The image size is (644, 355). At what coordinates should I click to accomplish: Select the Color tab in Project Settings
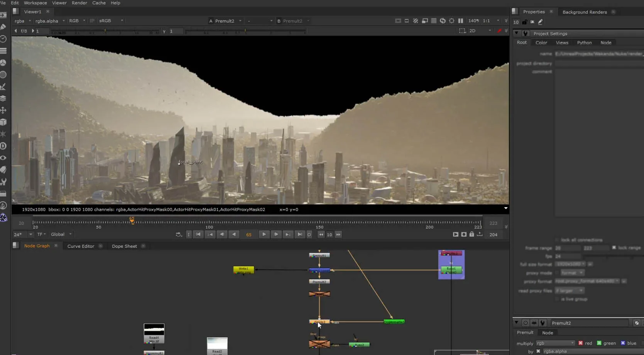coord(541,42)
